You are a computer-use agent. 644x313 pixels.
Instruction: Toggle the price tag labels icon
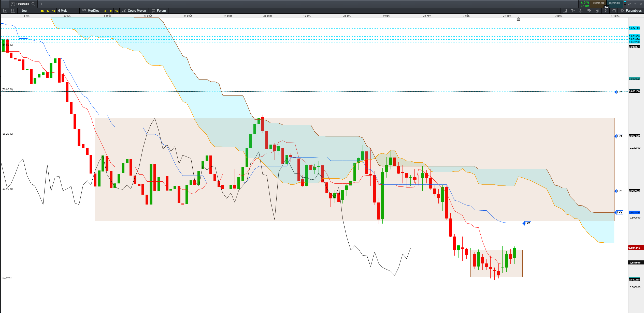tap(613, 11)
